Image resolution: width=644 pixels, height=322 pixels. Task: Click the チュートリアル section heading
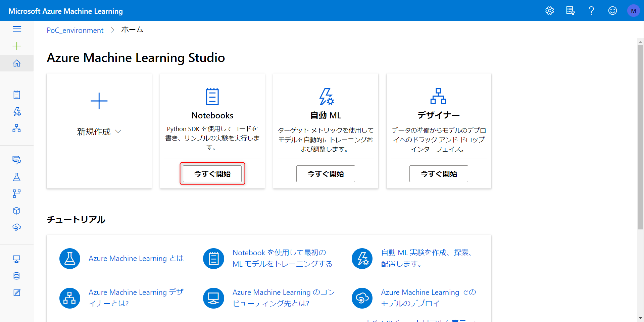(76, 220)
